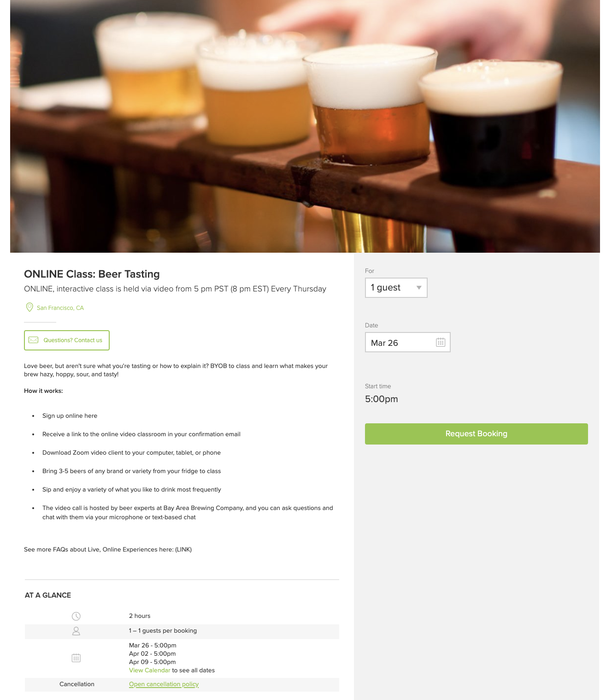Click the beer flight header photo
The height and width of the screenshot is (700, 612).
[305, 126]
